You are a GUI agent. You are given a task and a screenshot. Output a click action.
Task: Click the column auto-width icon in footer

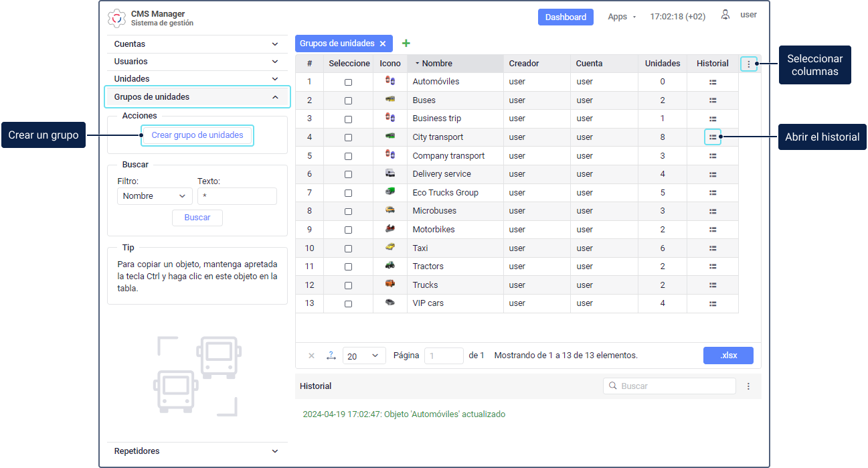pos(331,356)
